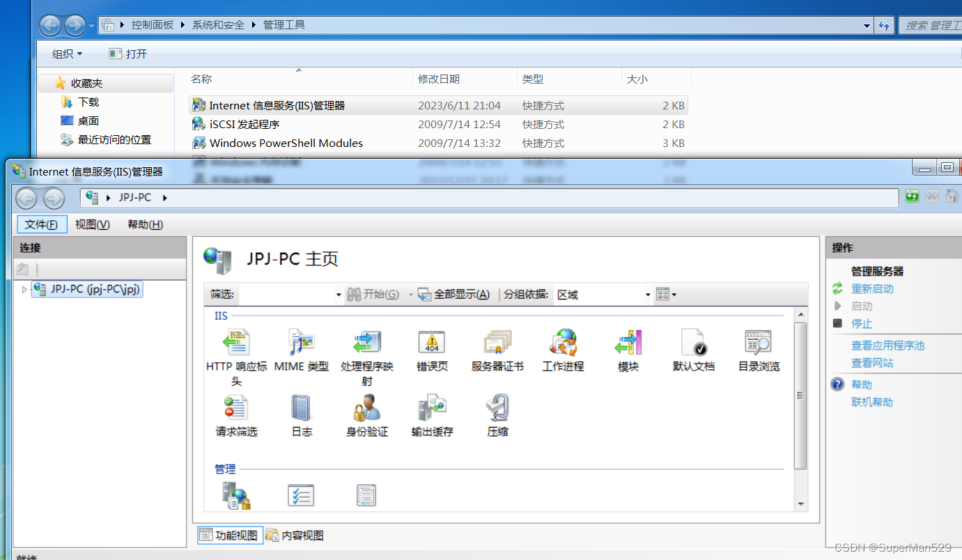962x560 pixels.
Task: Open the 分组依据 区域 combo box
Action: click(x=603, y=295)
